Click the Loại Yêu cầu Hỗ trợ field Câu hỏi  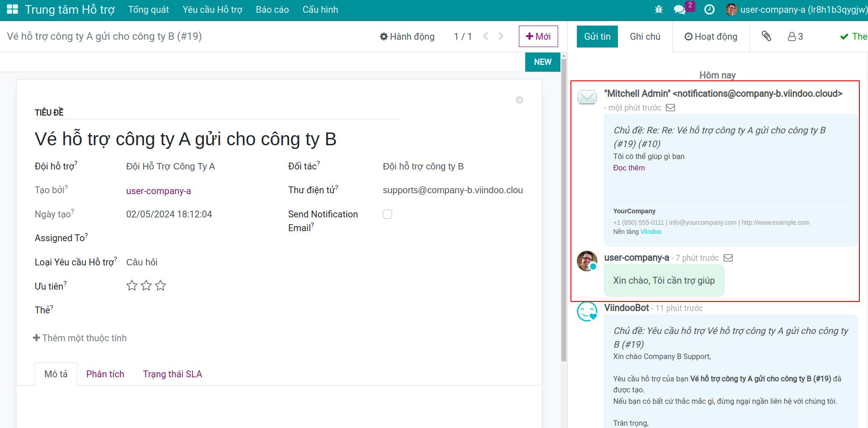tap(142, 262)
